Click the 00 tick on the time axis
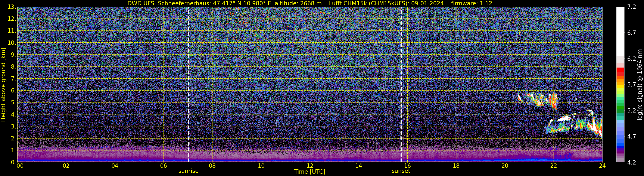This screenshot has height=176, width=644. coord(20,166)
